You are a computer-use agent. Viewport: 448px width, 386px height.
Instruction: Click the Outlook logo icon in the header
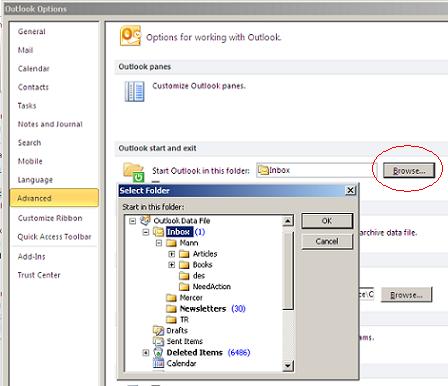[130, 36]
